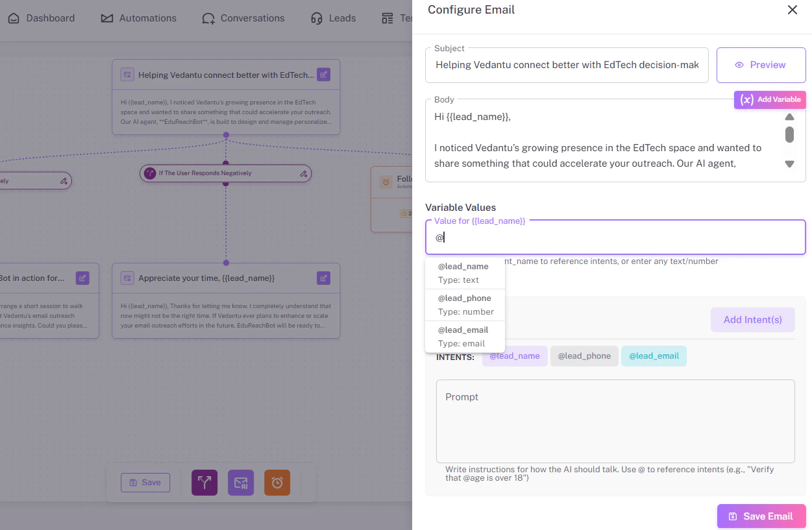The width and height of the screenshot is (812, 530).
Task: Select the purple branch condition node tool
Action: [204, 483]
